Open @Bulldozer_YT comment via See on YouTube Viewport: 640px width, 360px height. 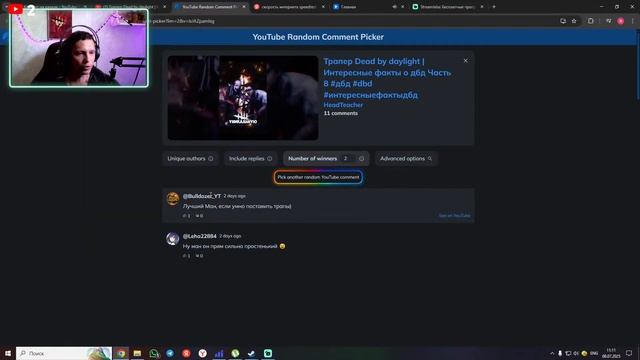pyautogui.click(x=454, y=216)
